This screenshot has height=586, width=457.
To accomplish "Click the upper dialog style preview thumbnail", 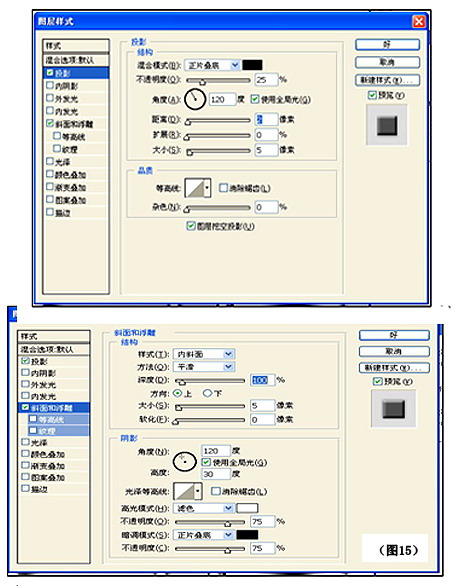I will [387, 125].
